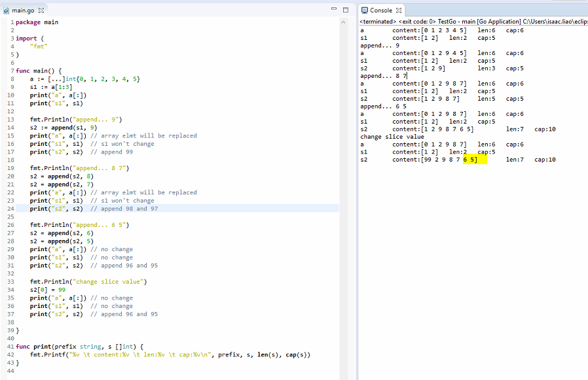Switch to the main.go editor tab
Image resolution: width=588 pixels, height=380 pixels.
[23, 10]
